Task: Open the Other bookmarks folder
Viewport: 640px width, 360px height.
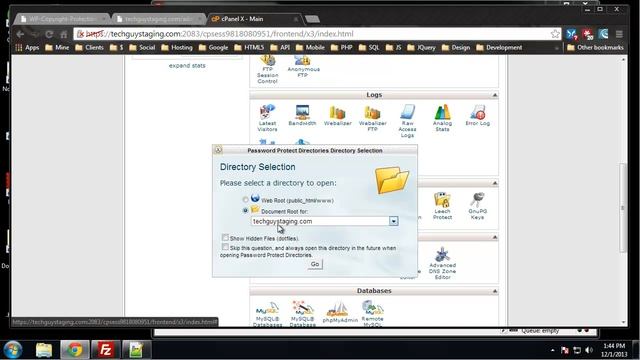Action: point(595,48)
